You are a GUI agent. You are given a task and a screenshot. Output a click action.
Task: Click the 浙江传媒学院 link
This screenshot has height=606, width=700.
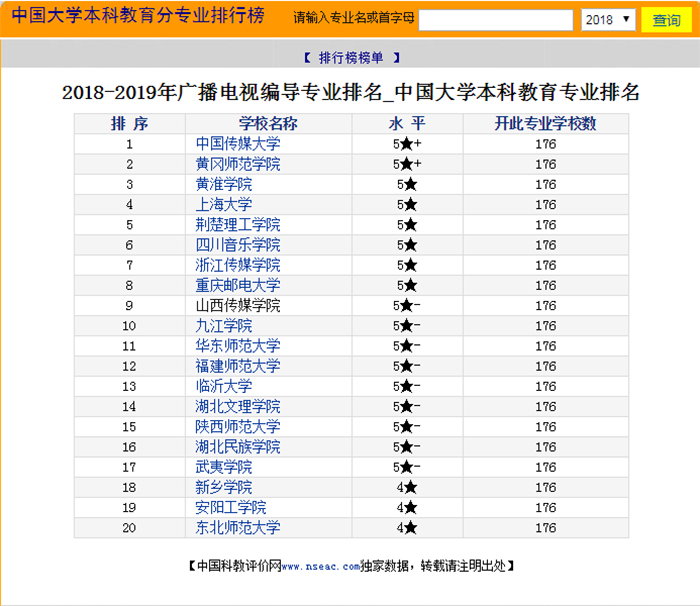pos(238,265)
